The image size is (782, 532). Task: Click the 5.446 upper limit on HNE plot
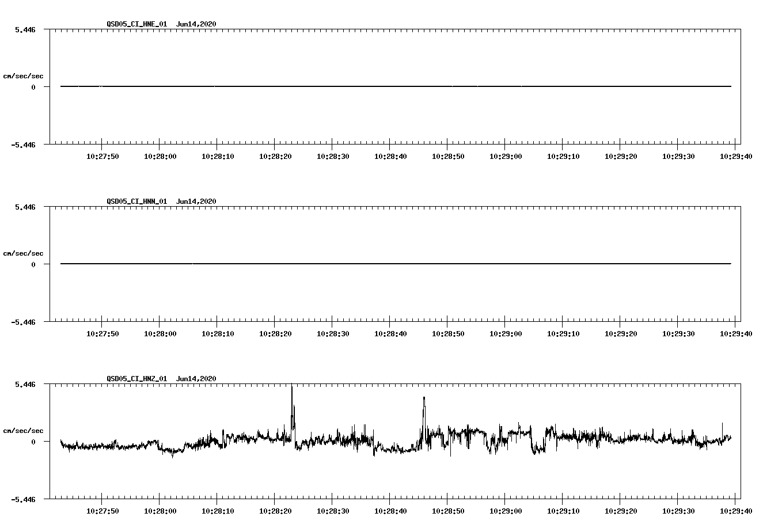click(25, 29)
